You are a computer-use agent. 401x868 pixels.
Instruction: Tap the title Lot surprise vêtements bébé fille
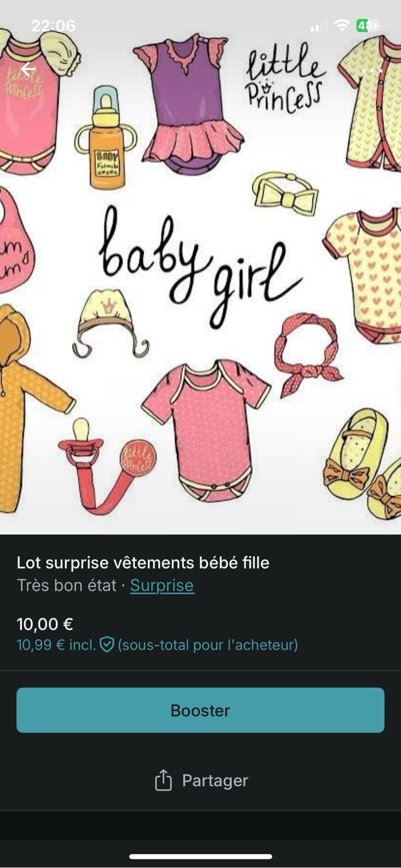click(143, 563)
